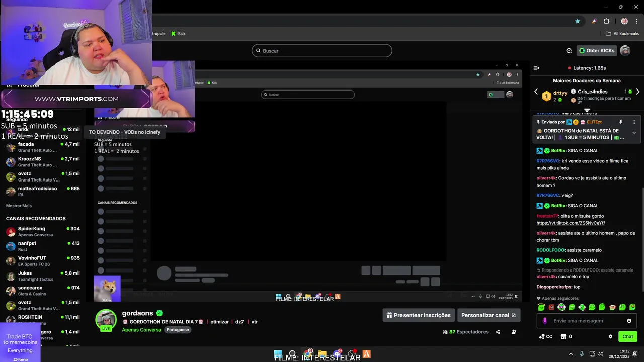Open the browser extensions puzzle icon
Viewport: 644px width, 362px height.
point(606,21)
